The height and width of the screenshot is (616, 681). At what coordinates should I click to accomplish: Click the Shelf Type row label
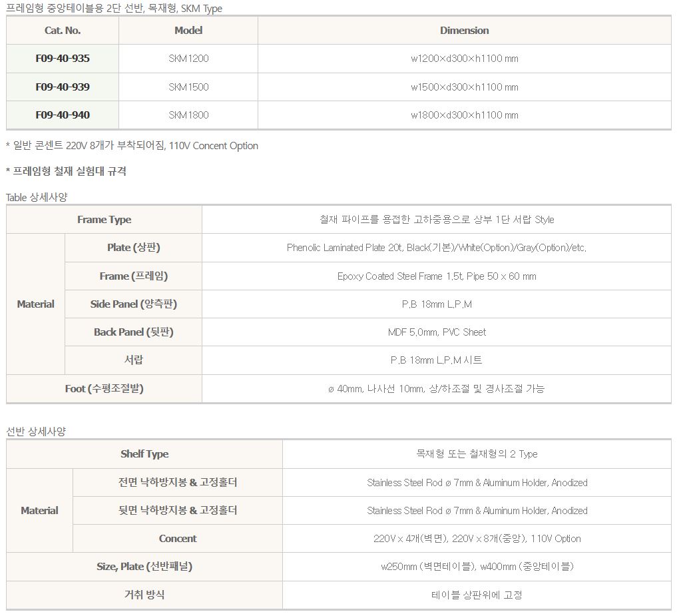pos(144,454)
